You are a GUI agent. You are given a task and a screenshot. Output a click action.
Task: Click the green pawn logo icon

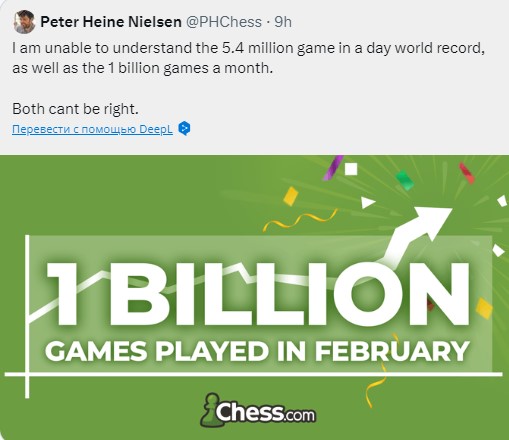[209, 410]
